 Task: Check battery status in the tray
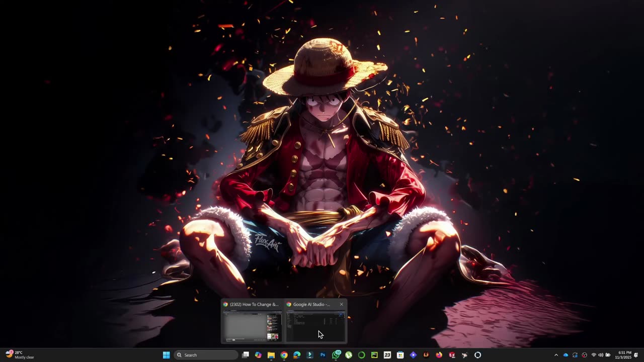click(x=608, y=355)
